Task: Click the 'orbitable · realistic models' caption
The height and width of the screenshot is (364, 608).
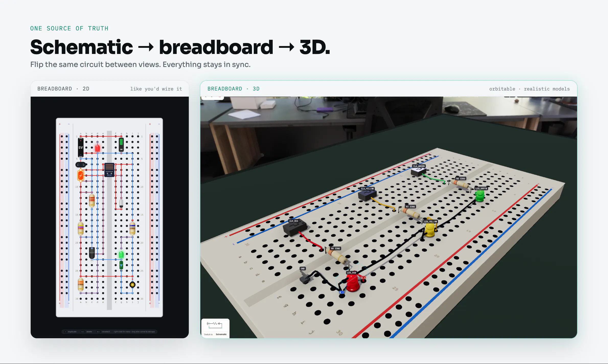Action: coord(529,89)
